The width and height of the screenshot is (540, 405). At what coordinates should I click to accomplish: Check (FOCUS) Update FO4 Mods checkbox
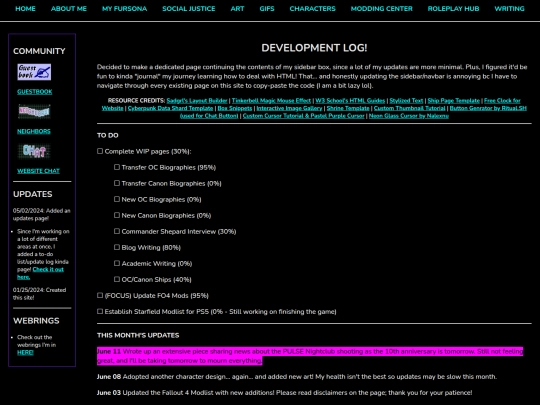(x=100, y=295)
